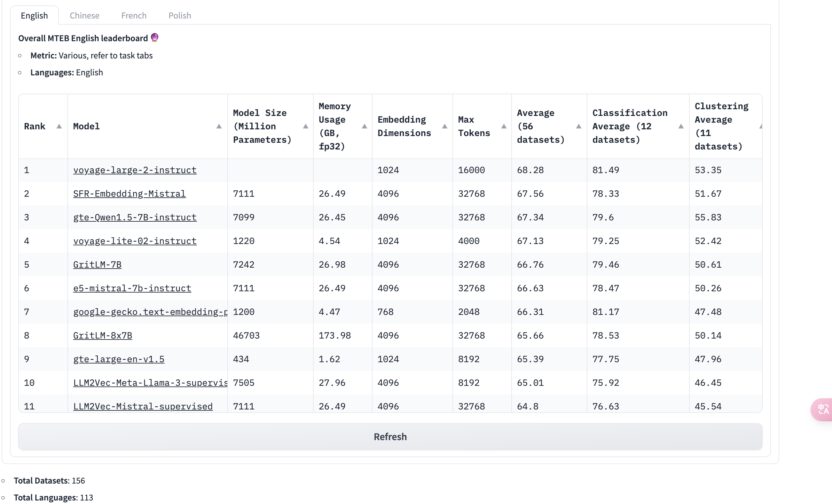Click the Refresh button

point(390,437)
